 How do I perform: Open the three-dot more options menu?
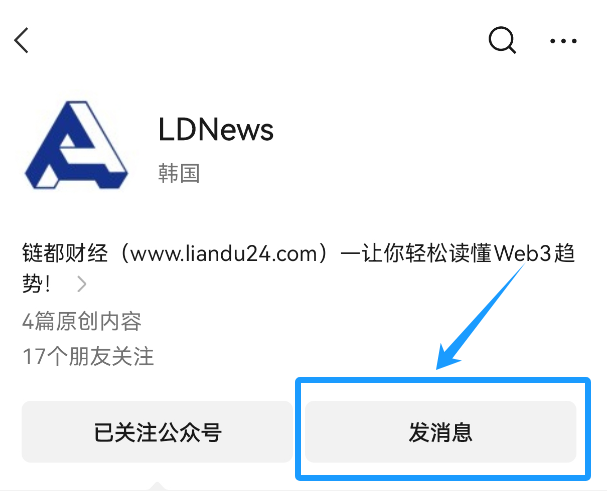tap(563, 41)
